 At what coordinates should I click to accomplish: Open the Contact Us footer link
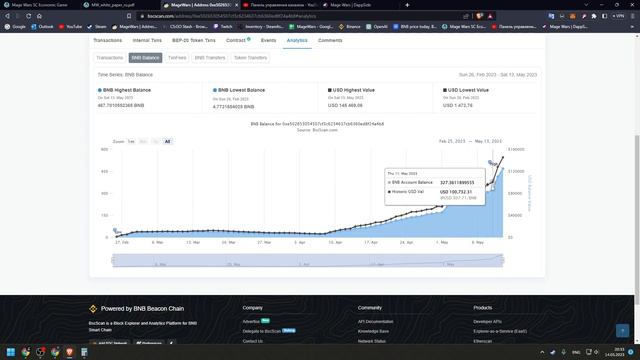253,341
